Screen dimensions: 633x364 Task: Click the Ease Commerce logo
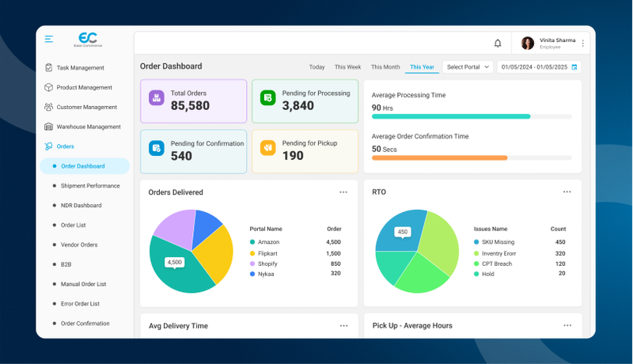[x=88, y=39]
